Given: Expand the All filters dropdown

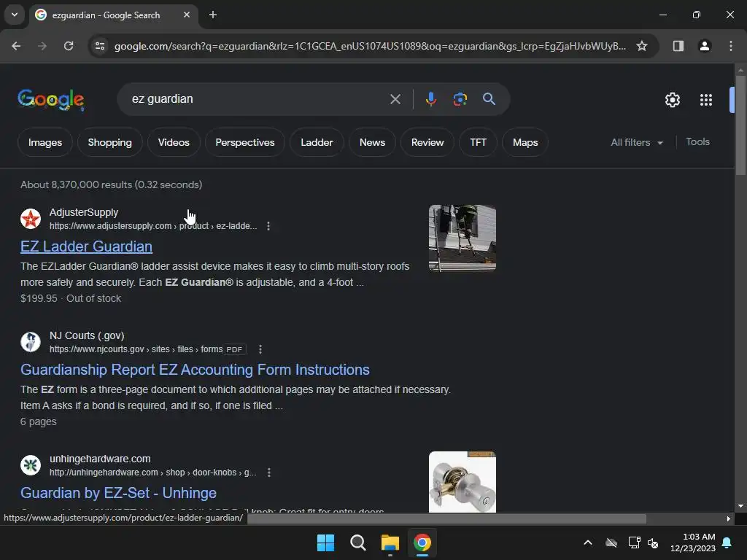Looking at the screenshot, I should (x=636, y=142).
